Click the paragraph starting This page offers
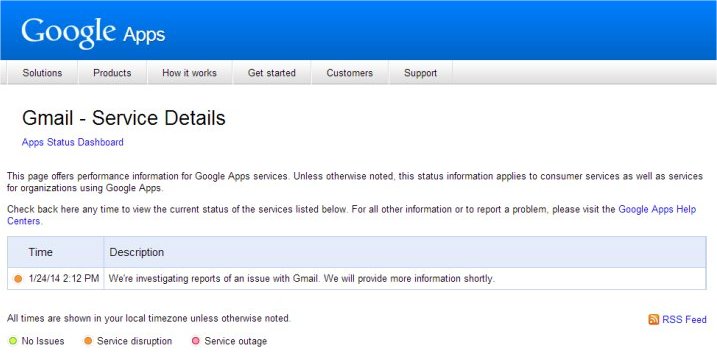 pyautogui.click(x=355, y=182)
